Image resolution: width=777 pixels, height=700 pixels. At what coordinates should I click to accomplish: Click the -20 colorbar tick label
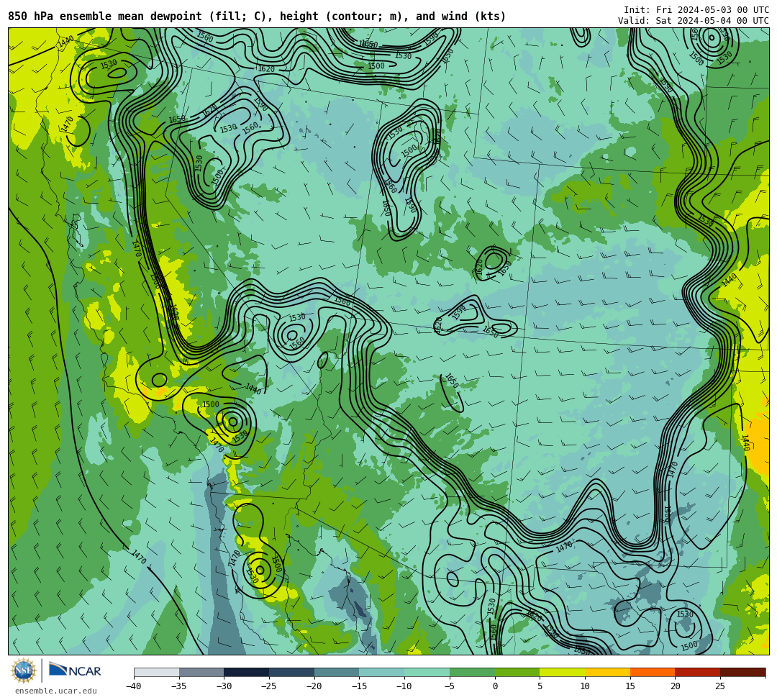tap(314, 686)
